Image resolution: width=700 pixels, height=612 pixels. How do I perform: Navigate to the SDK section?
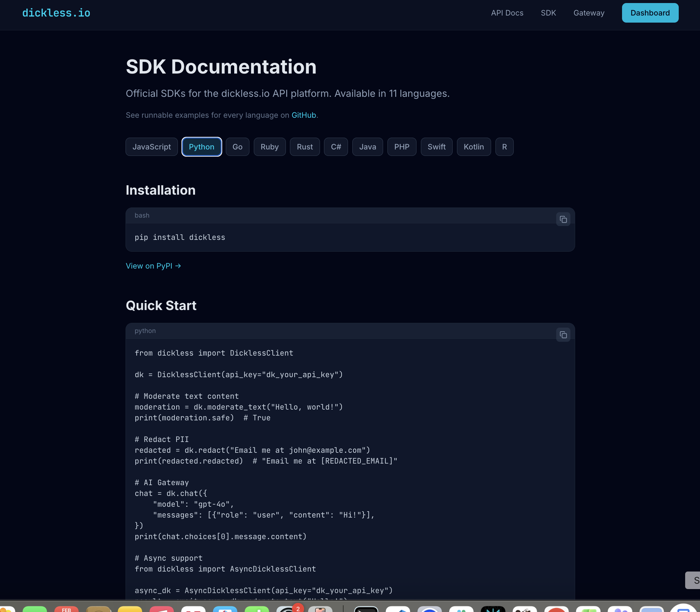click(548, 12)
